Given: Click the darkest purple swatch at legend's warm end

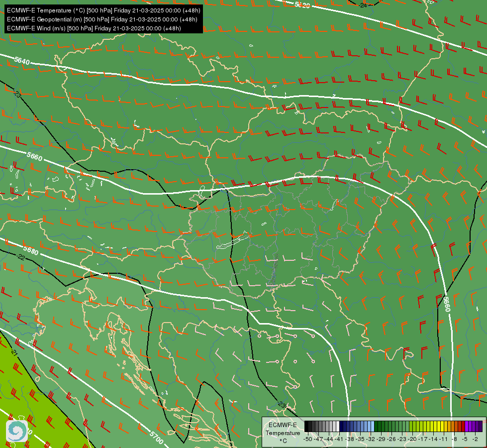Looking at the screenshot, I should click(481, 426).
